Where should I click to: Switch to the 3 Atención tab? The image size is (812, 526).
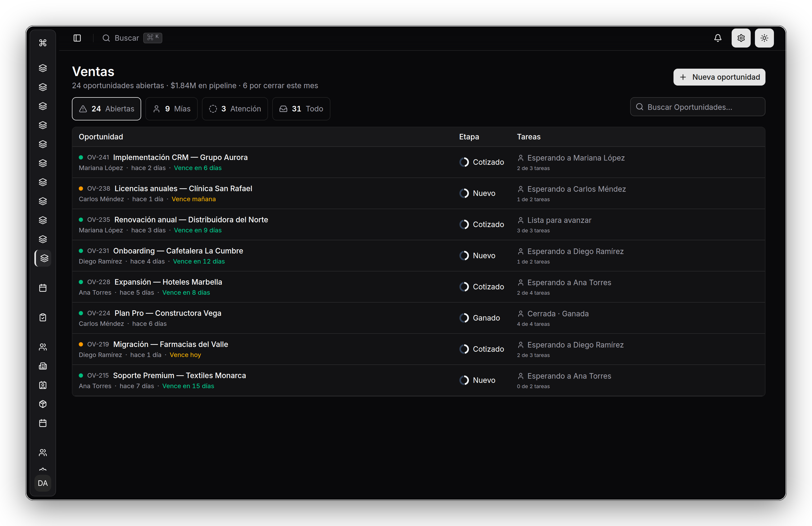coord(235,109)
